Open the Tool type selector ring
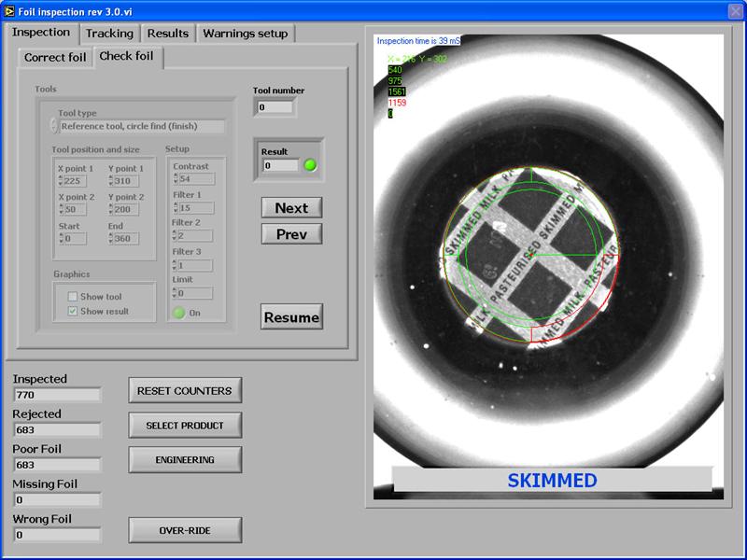 pyautogui.click(x=54, y=126)
